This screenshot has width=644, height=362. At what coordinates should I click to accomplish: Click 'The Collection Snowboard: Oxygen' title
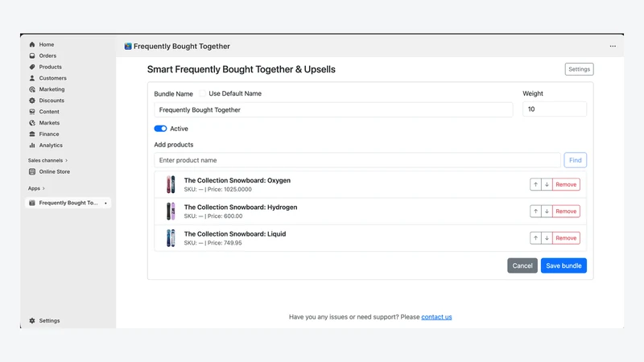click(237, 180)
